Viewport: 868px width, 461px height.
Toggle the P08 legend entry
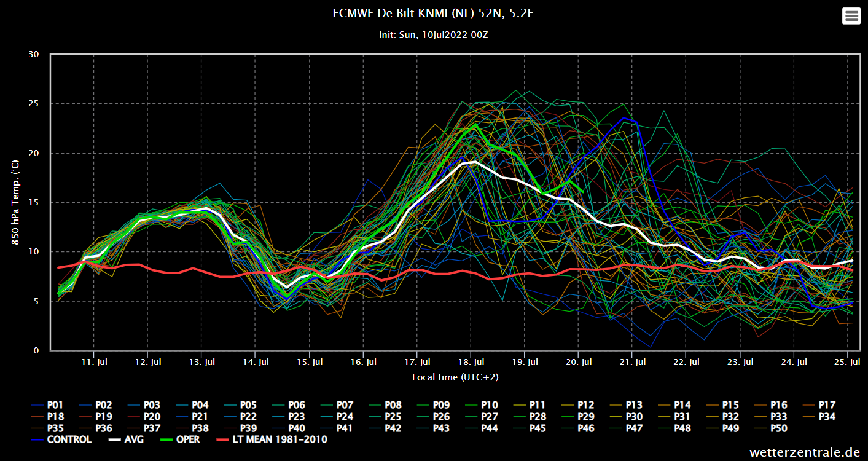point(385,405)
